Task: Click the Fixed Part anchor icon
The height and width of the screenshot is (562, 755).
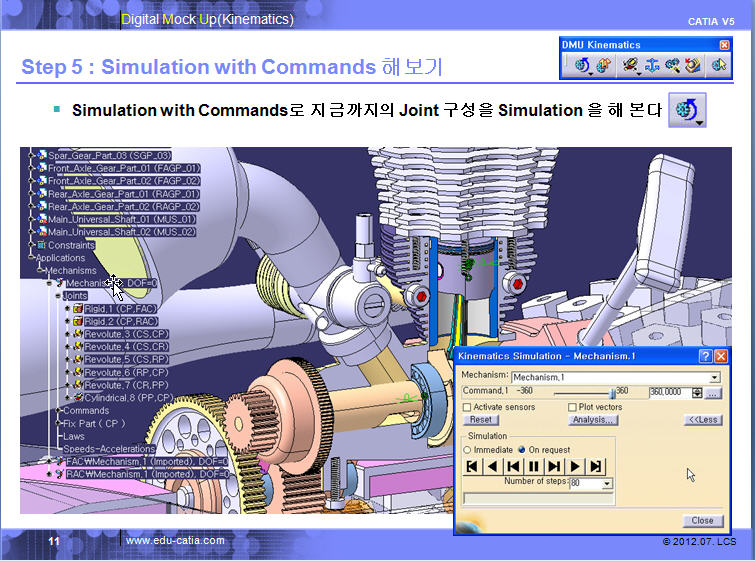Action: click(x=652, y=66)
